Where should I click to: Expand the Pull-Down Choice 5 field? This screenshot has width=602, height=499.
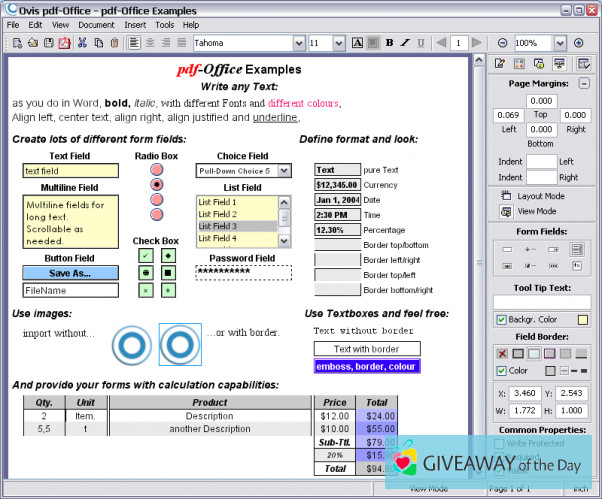point(284,171)
